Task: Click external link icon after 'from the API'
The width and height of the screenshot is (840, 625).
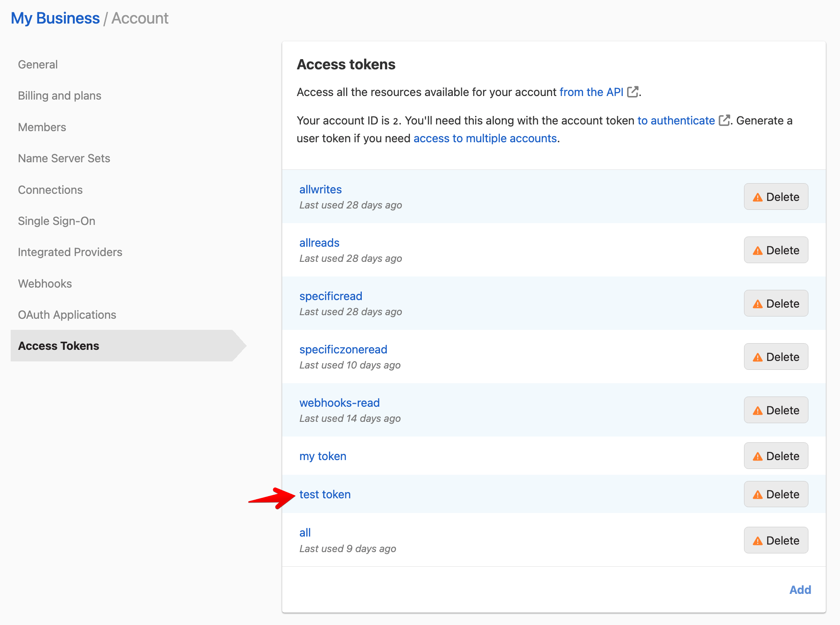Action: coord(633,92)
